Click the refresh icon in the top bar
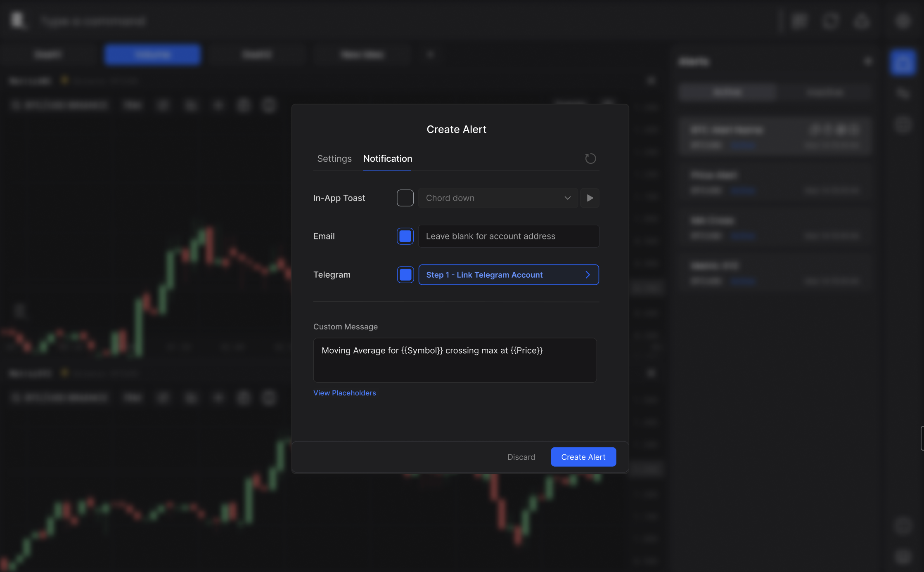The width and height of the screenshot is (924, 572). pos(830,21)
